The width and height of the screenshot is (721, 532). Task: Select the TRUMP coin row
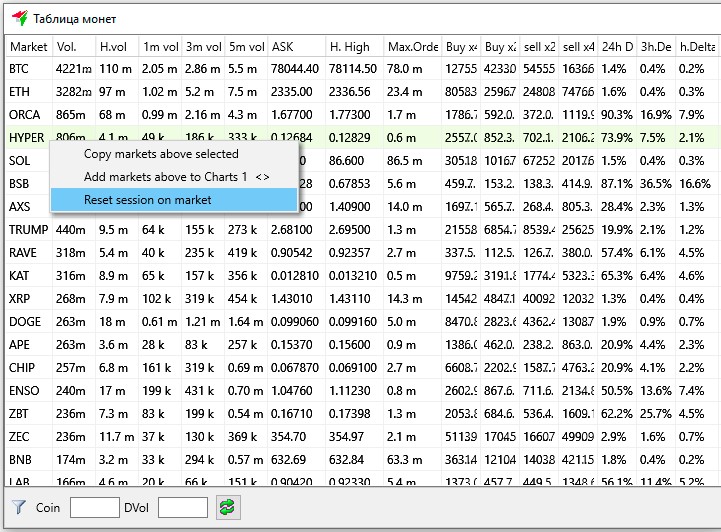point(28,230)
